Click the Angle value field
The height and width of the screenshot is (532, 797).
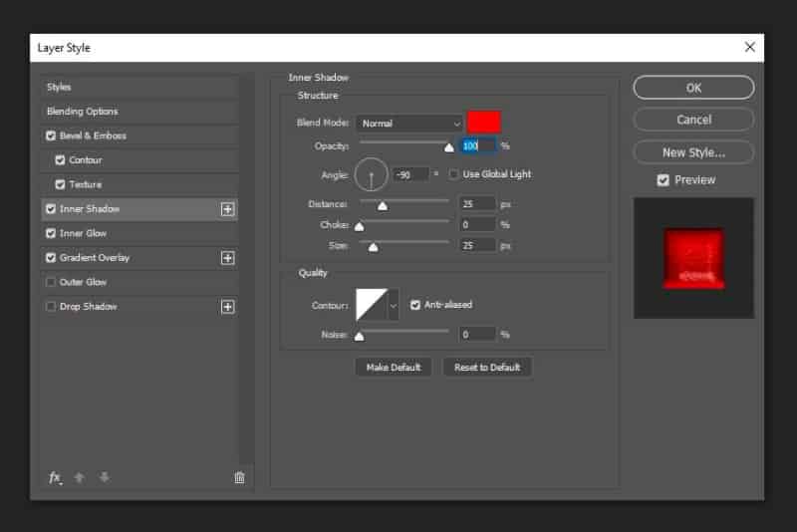point(411,174)
